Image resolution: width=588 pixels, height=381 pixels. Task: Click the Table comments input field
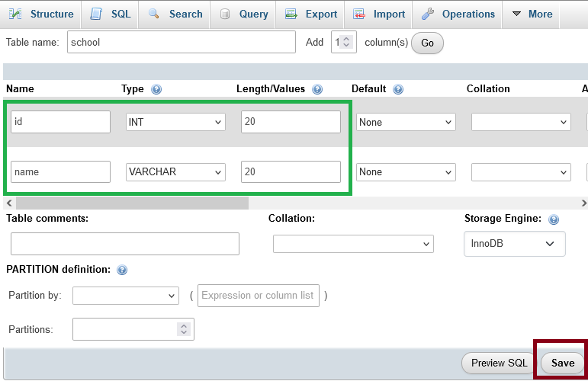point(125,244)
